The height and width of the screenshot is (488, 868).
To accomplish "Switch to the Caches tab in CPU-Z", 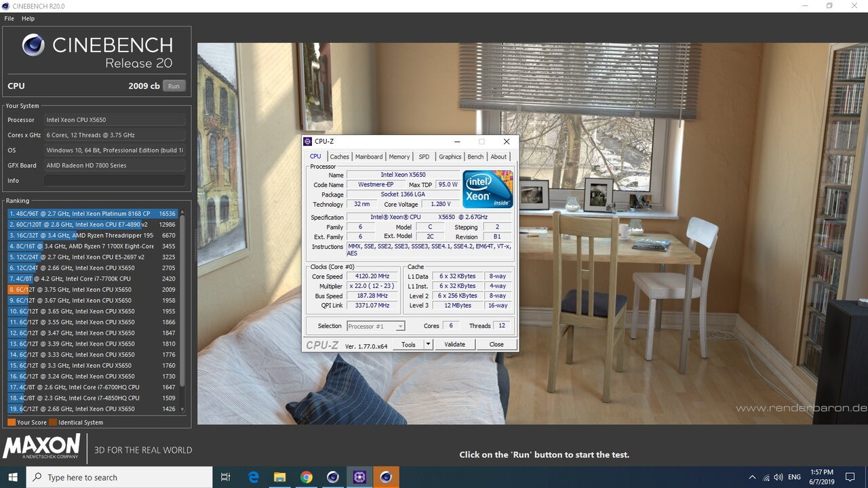I will tap(339, 157).
